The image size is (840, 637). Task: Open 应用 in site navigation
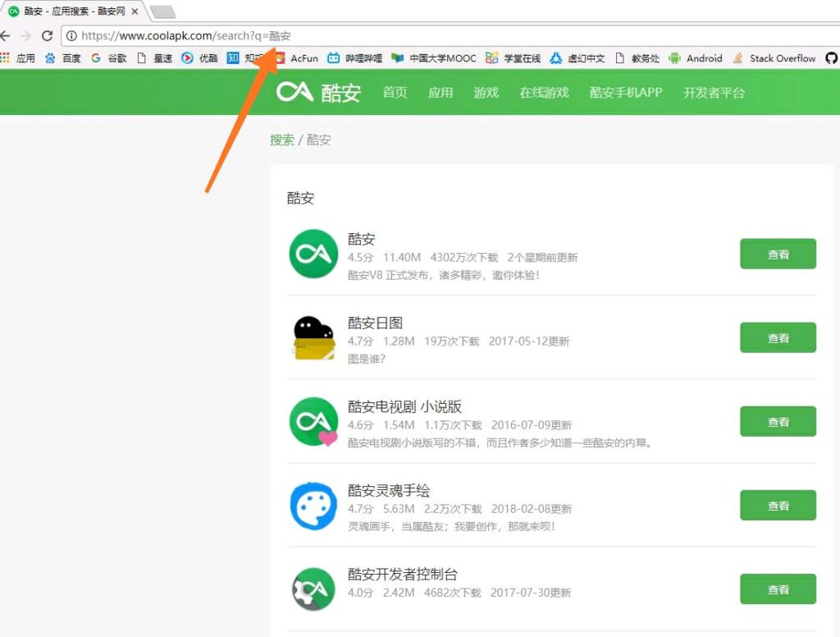pos(441,92)
